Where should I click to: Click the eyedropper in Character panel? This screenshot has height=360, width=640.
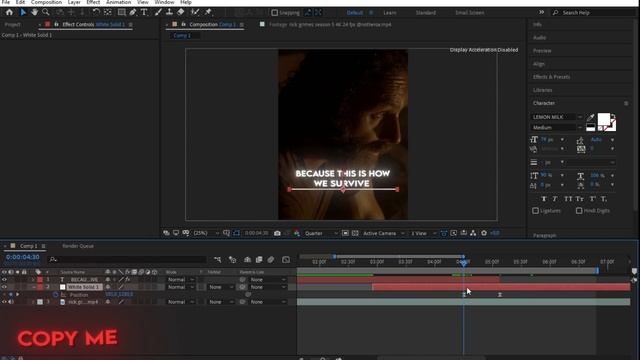(x=590, y=118)
